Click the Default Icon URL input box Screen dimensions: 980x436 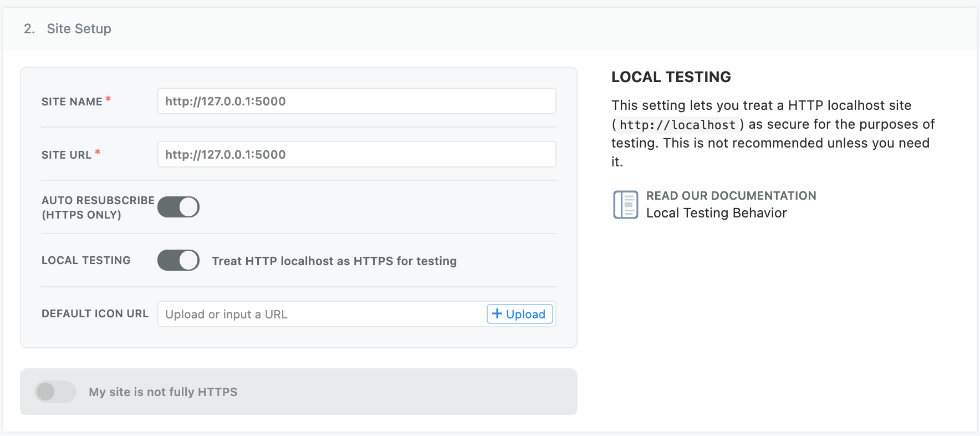coord(321,314)
